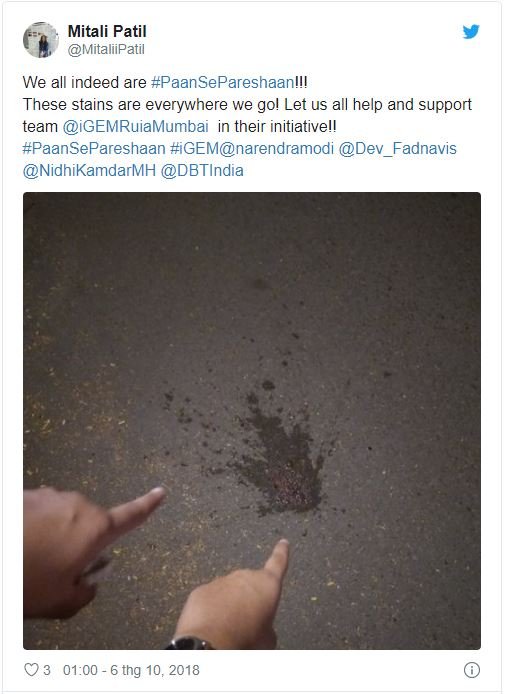The height and width of the screenshot is (694, 506).
Task: Open the tweet info icon
Action: pos(471,670)
